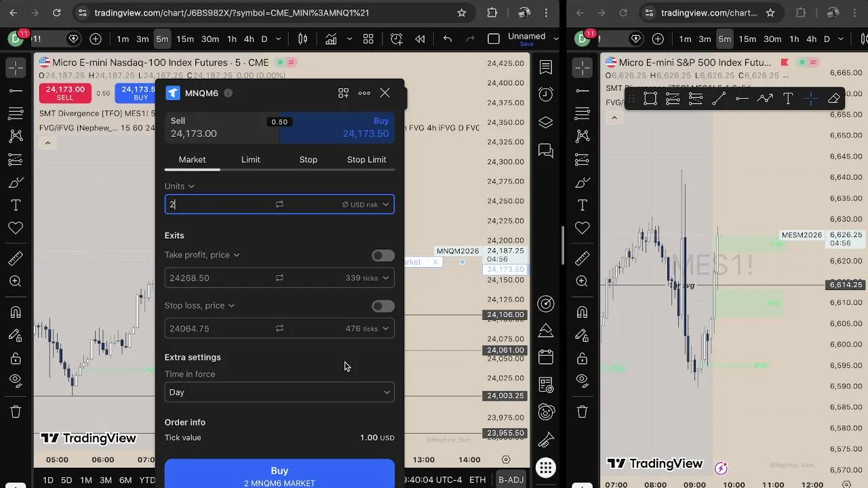Open Take profit price type dropdown
The image size is (868, 488).
click(x=202, y=255)
